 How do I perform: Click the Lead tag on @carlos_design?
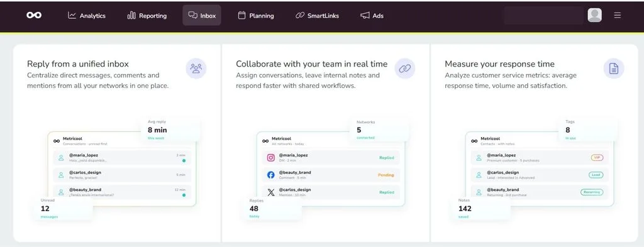596,175
